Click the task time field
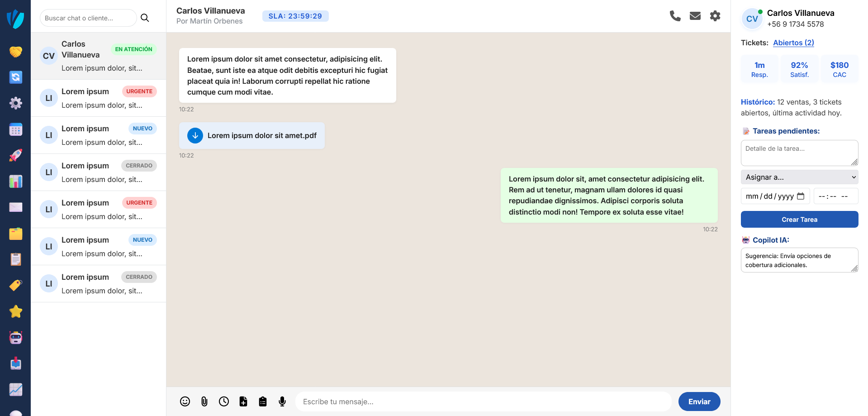868x416 pixels. pyautogui.click(x=835, y=196)
